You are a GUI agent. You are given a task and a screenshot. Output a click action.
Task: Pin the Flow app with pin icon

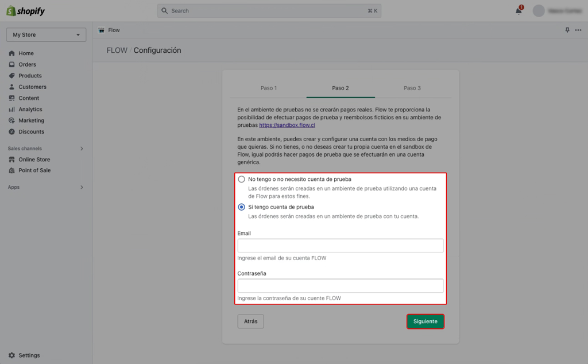567,30
